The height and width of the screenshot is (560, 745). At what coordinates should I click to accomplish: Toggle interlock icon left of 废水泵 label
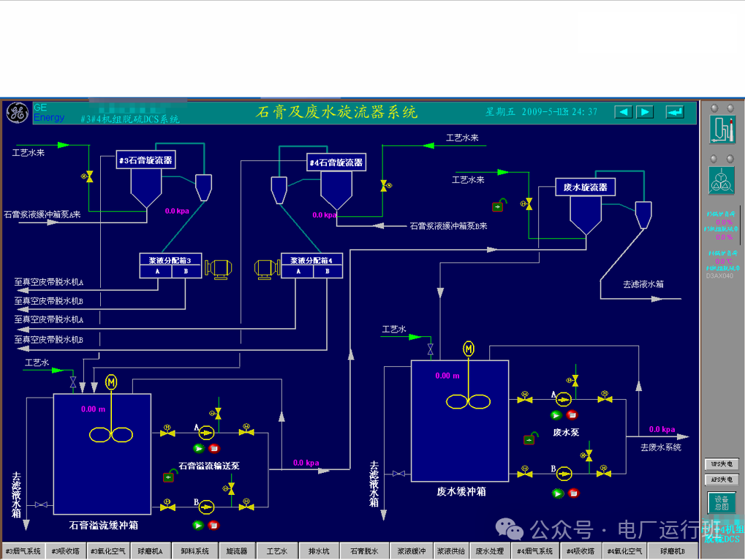531,439
